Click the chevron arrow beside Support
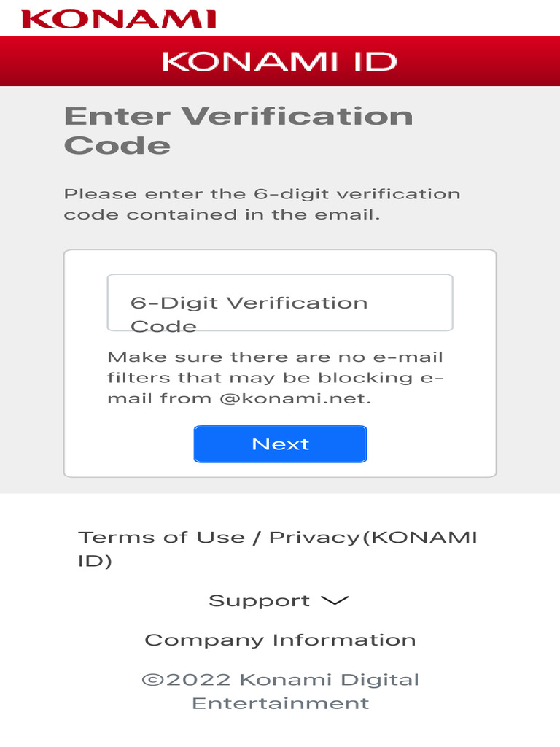 (x=335, y=600)
